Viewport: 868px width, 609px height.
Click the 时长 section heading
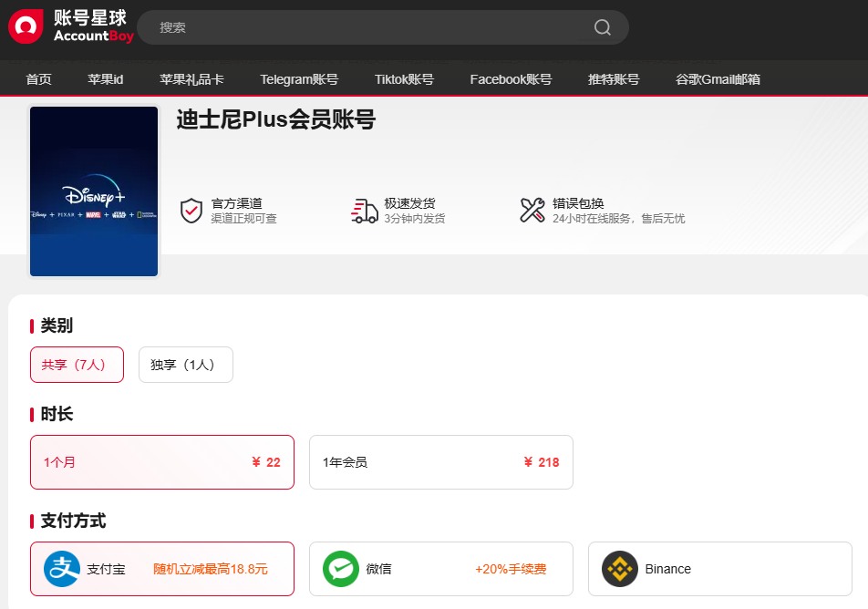coord(57,414)
